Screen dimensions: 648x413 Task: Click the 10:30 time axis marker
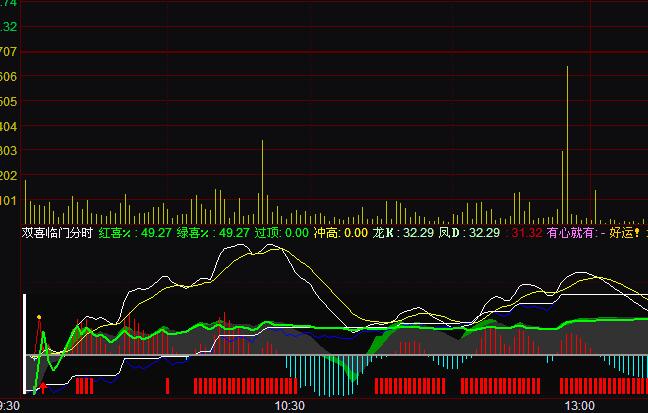click(x=289, y=405)
